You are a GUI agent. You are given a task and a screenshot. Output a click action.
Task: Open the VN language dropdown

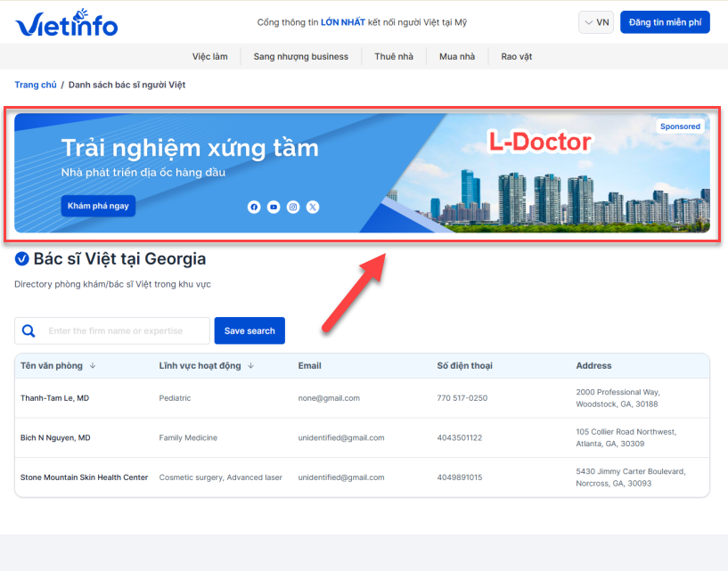[596, 22]
